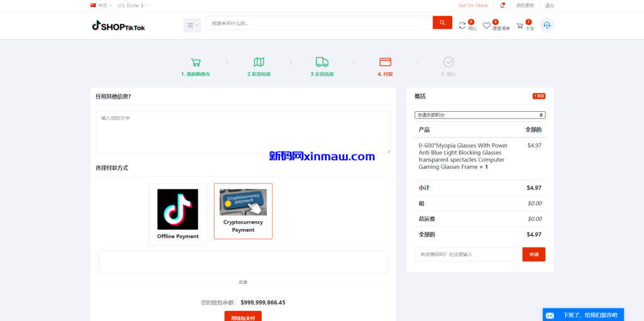Click the Cryptocurrency payment keyboard image
The image size is (644, 321).
point(243,202)
